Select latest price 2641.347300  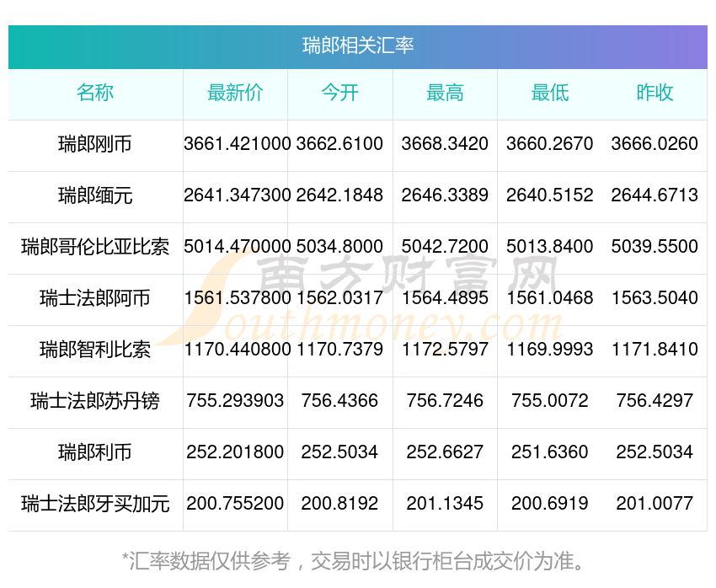(x=237, y=195)
